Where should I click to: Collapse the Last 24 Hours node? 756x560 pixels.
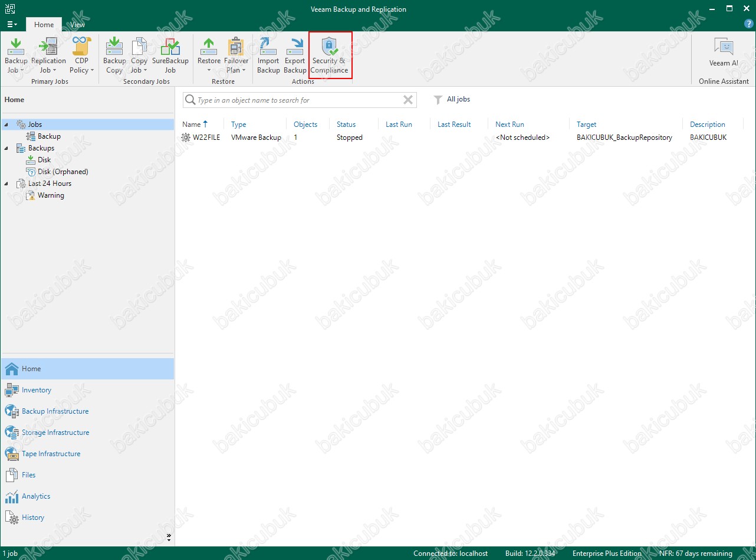click(x=6, y=184)
